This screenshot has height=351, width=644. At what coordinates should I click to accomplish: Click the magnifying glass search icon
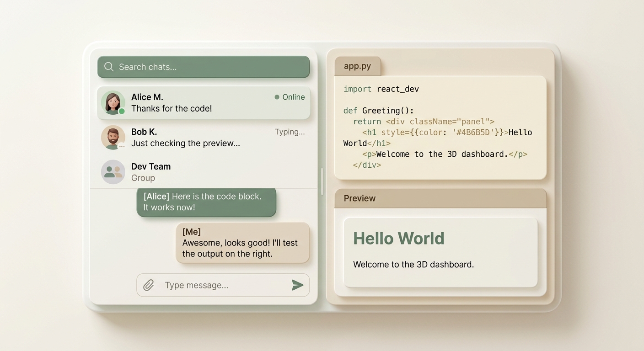pyautogui.click(x=109, y=67)
